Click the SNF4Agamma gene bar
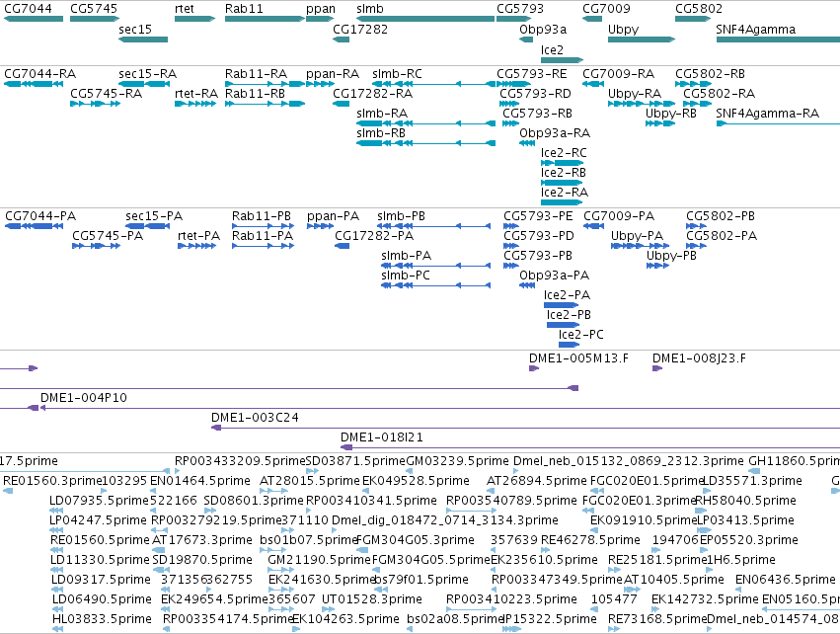 coord(778,40)
